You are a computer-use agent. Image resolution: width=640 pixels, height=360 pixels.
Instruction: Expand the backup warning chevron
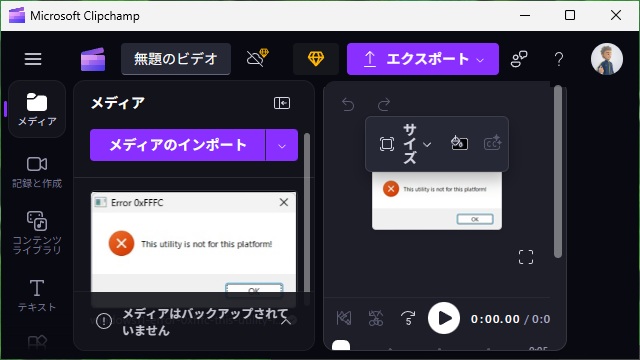tap(286, 322)
